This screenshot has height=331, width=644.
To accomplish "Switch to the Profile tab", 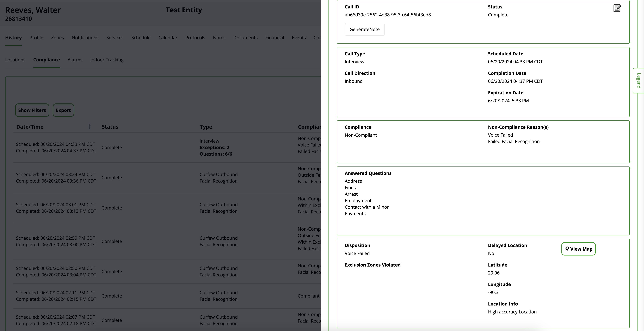I will click(36, 38).
